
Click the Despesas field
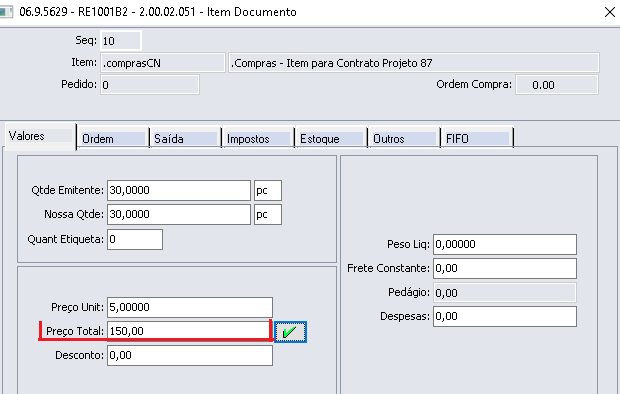click(505, 316)
